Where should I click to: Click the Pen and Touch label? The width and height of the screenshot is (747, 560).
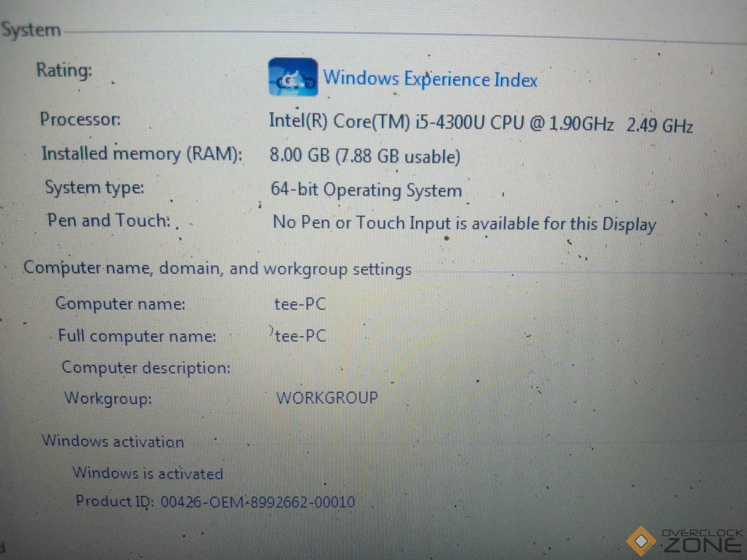coord(109,221)
